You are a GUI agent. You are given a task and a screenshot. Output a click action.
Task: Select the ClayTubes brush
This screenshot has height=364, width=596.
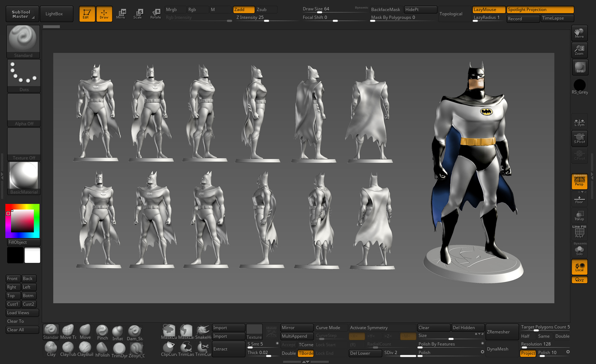[x=68, y=349]
